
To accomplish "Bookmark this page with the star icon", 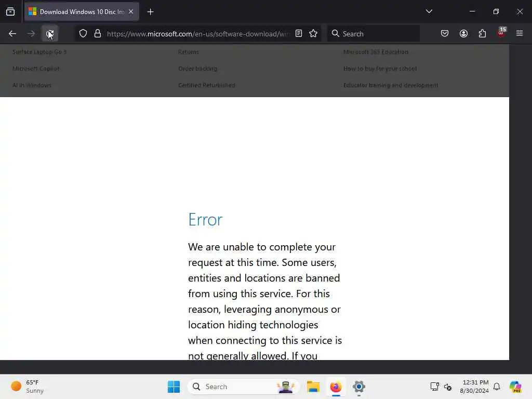I will (x=313, y=33).
